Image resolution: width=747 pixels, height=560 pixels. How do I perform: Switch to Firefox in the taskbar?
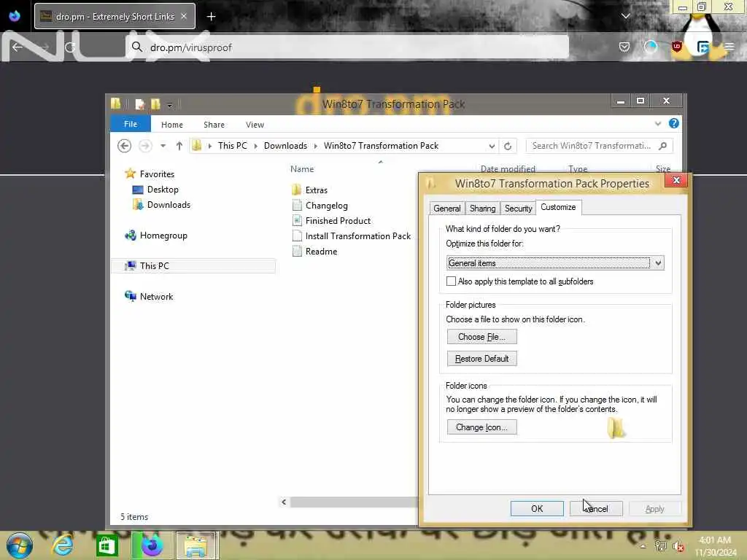tap(152, 545)
